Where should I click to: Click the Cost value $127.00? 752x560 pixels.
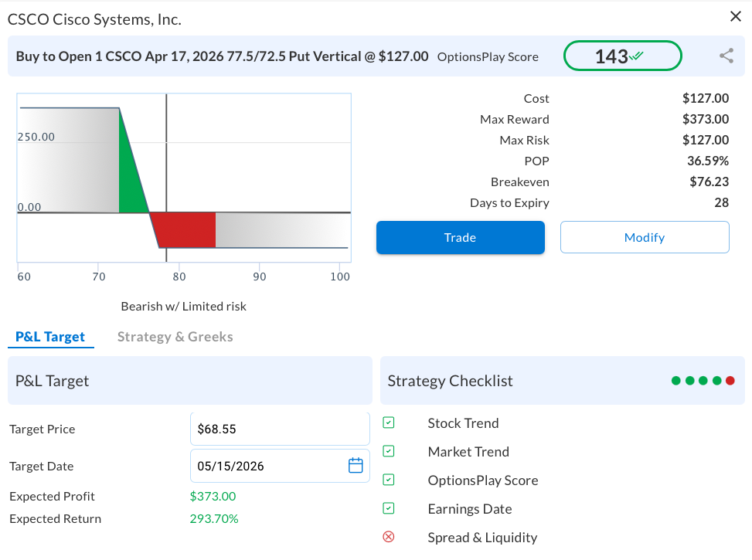click(x=706, y=98)
